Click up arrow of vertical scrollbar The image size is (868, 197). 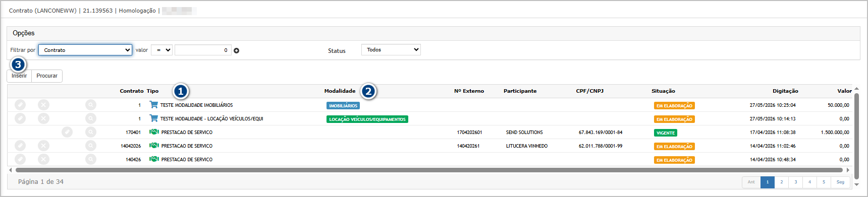pos(856,89)
